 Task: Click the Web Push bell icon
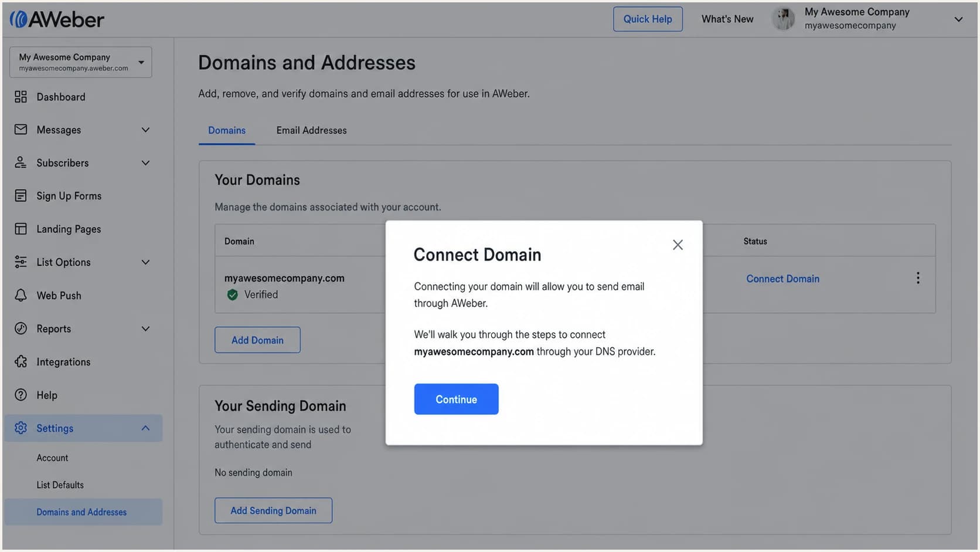click(x=21, y=295)
